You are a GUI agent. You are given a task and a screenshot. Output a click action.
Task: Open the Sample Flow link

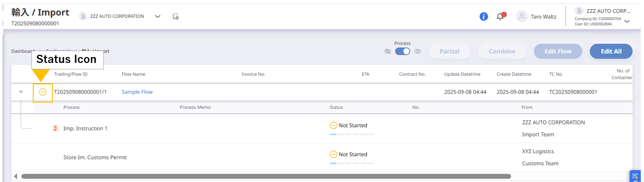click(x=137, y=92)
